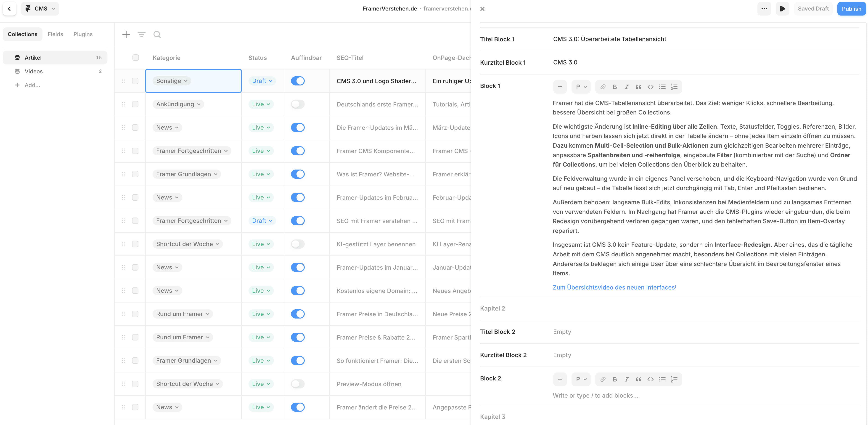Grab drag handle of the Sonstige row
The image size is (868, 425).
coord(123,81)
